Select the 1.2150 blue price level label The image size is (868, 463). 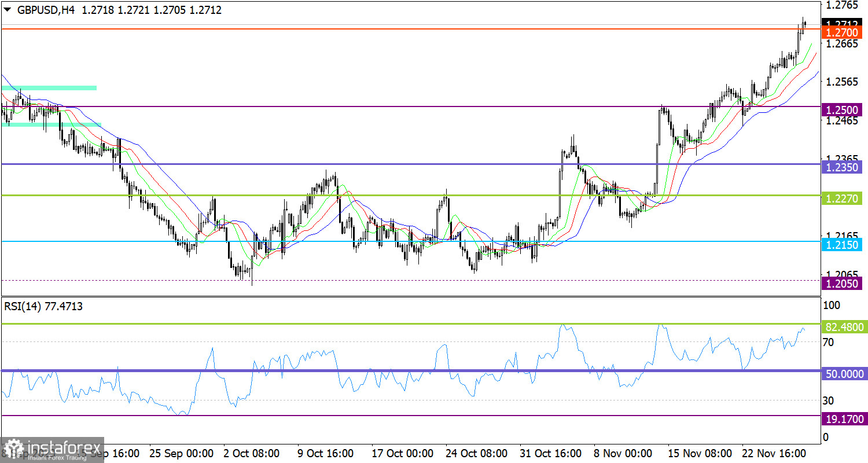coord(841,245)
